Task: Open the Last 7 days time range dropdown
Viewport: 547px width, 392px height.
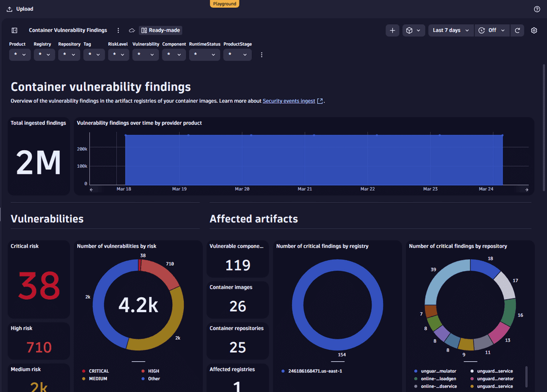Action: pyautogui.click(x=450, y=30)
